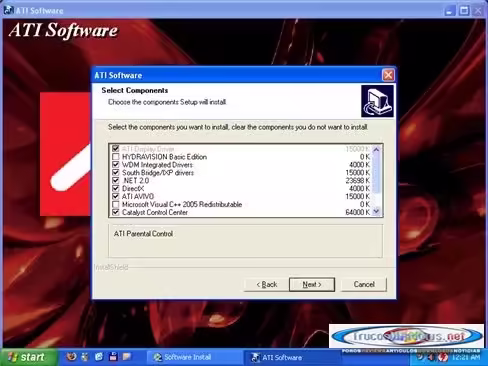This screenshot has height=366, width=488.
Task: Disable the .NET 2.0 component
Action: (116, 181)
